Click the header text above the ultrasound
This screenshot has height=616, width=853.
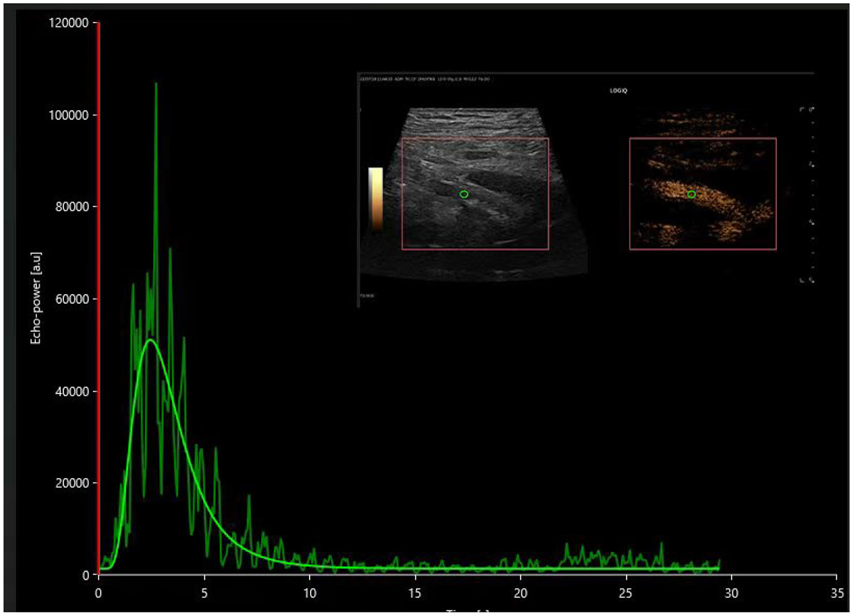[425, 79]
